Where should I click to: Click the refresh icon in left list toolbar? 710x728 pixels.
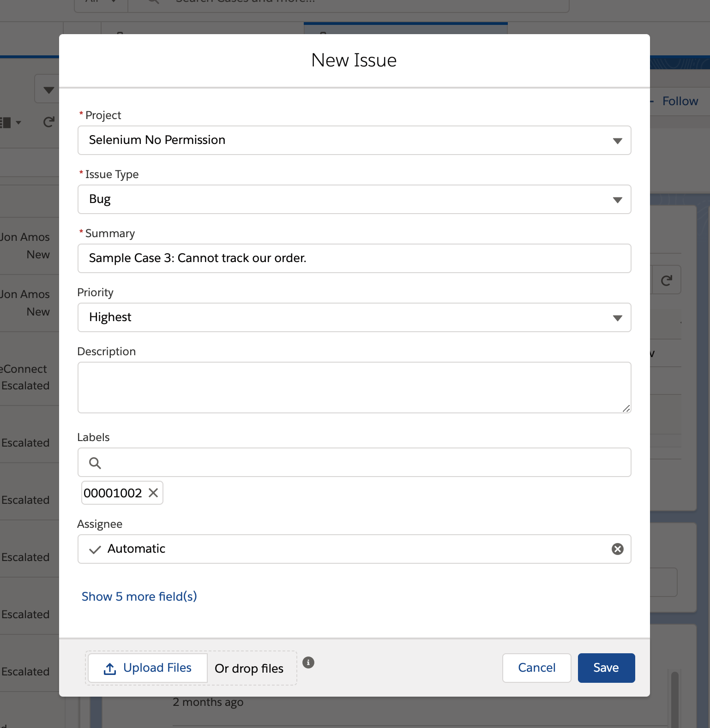tap(48, 122)
